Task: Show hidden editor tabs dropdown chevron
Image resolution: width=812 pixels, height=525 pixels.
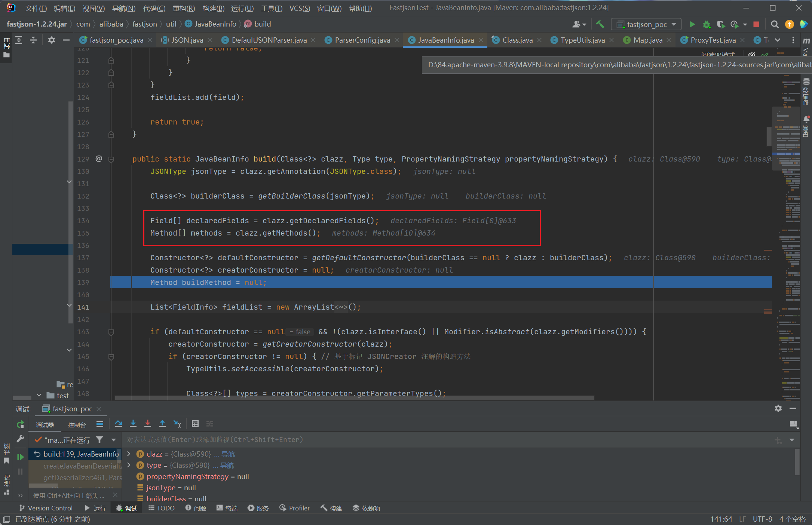Action: [778, 40]
